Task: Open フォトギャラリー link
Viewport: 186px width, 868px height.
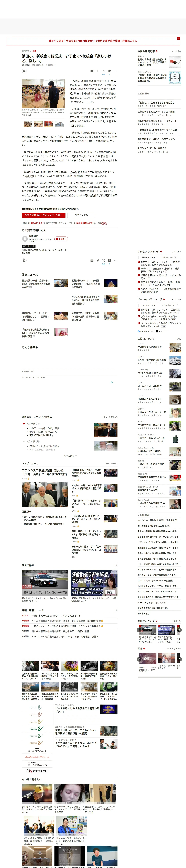Action: click(x=174, y=649)
